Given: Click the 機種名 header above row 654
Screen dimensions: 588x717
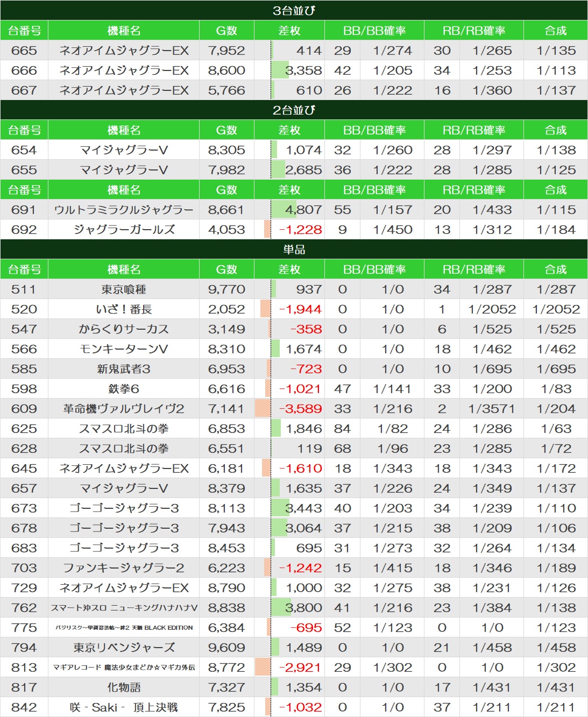Looking at the screenshot, I should 124,130.
